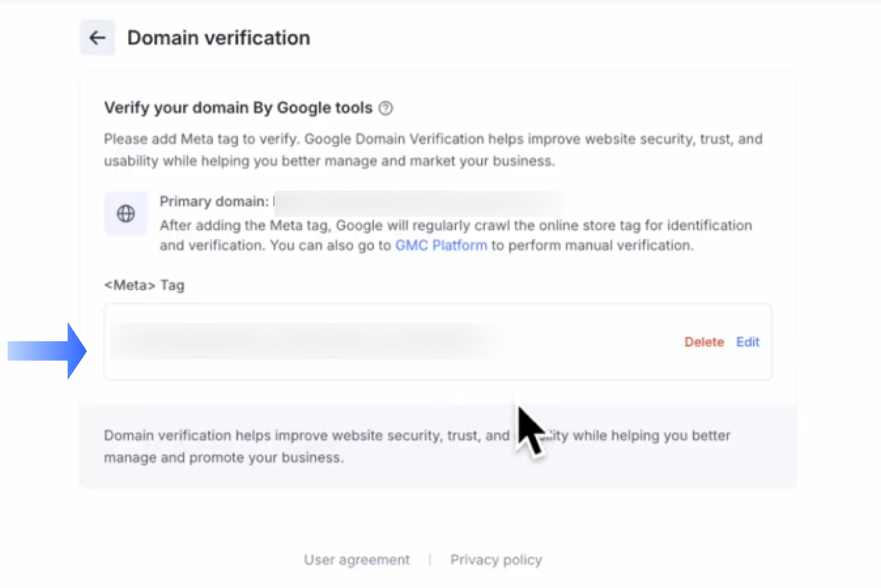Open help tooltip beside Google tools heading
Screen dimensions: 881x588
386,108
